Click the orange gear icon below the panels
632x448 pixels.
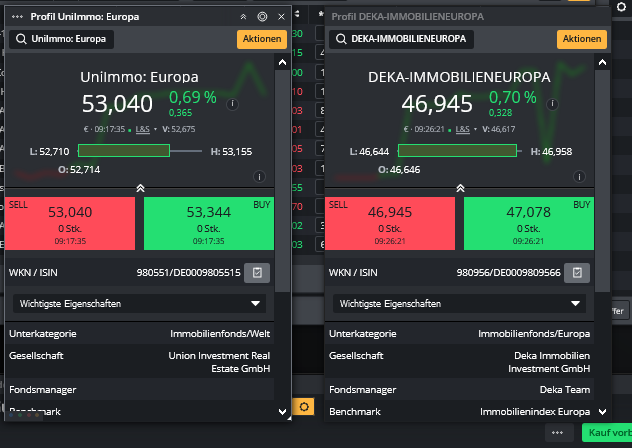306,406
